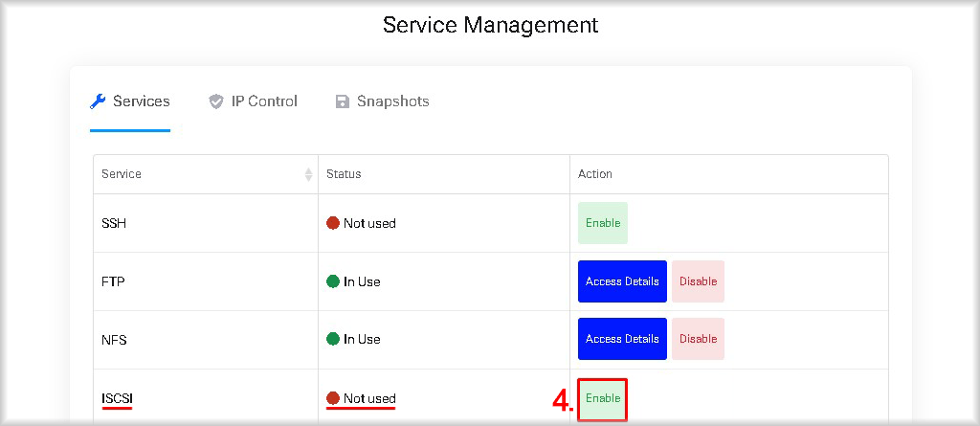This screenshot has height=426, width=980.
Task: Disable the FTP service
Action: [698, 281]
